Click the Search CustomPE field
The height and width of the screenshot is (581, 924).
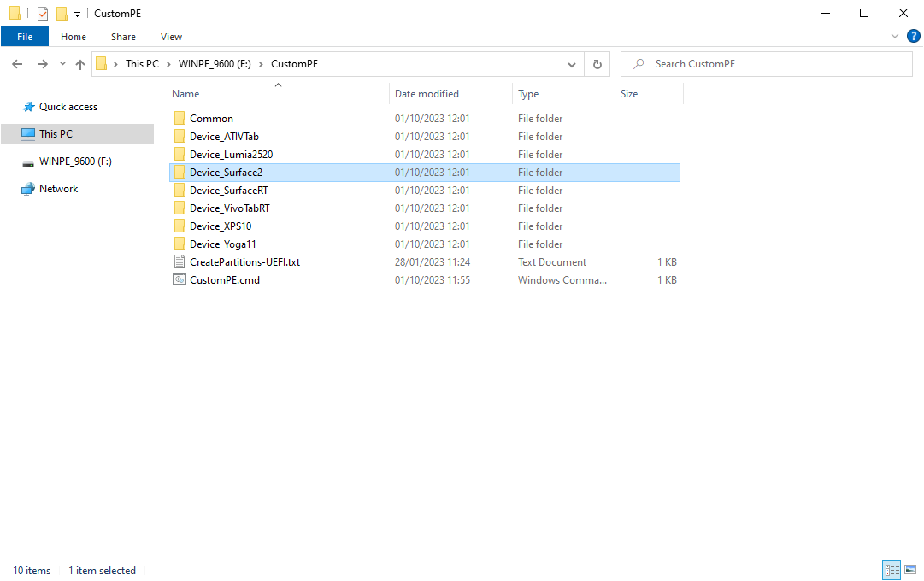pos(766,64)
